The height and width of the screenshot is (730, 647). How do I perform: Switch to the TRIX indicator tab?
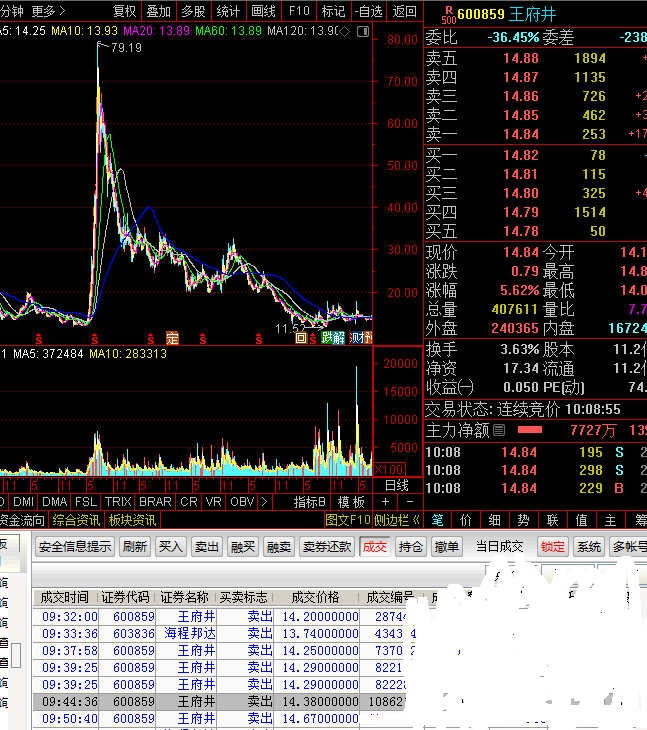pyautogui.click(x=118, y=502)
